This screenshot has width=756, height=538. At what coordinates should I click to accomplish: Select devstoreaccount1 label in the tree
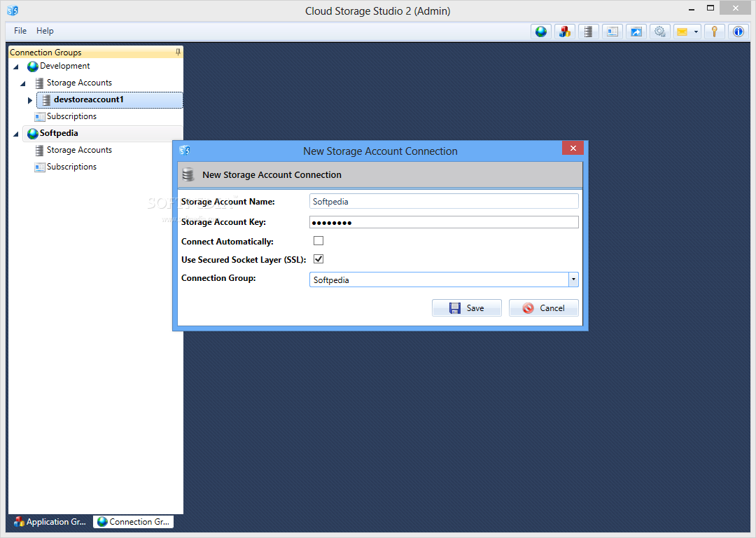pos(89,99)
